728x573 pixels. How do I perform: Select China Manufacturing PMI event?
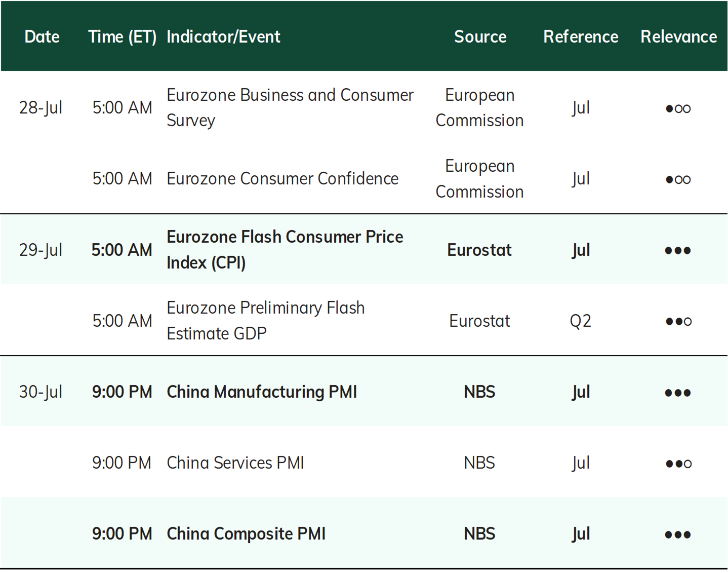point(262,392)
